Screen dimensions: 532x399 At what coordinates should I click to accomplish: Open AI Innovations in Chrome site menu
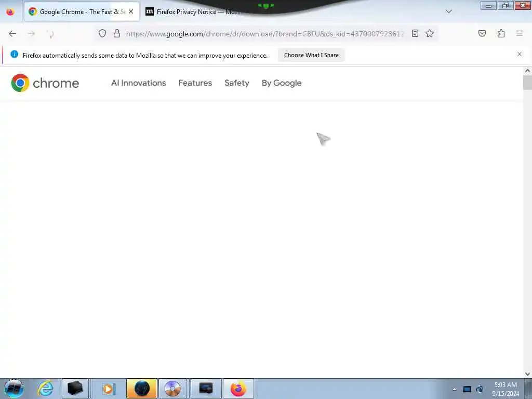pos(138,83)
